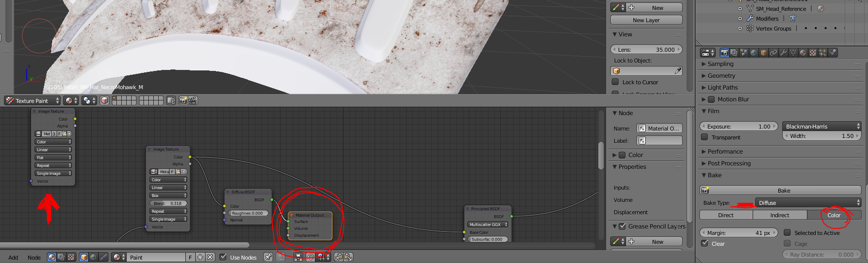Click OpenGL render image camera icon

click(183, 100)
